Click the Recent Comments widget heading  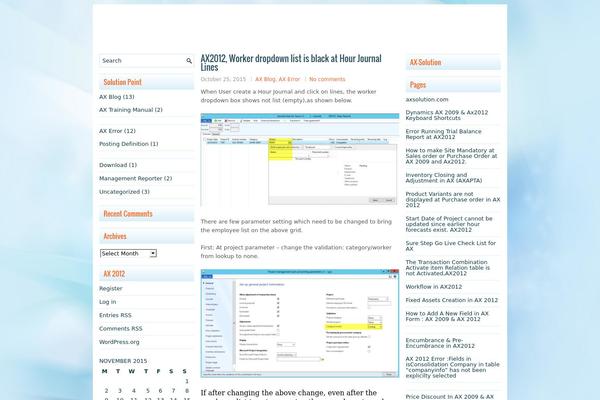128,214
